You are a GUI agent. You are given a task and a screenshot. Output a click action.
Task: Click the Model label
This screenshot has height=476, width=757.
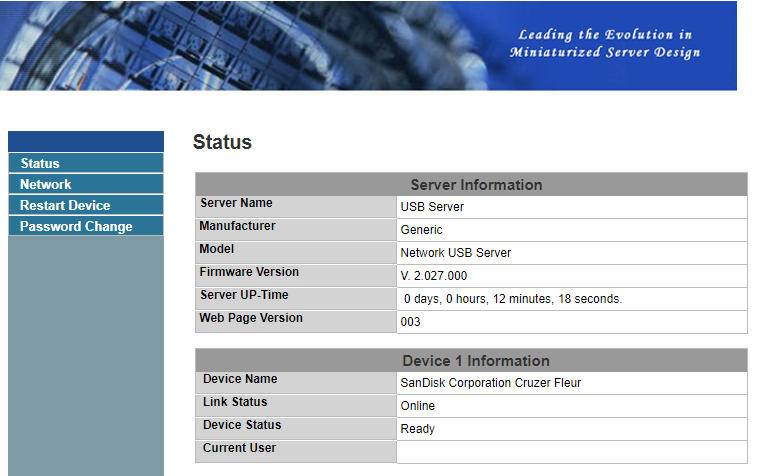tap(217, 249)
